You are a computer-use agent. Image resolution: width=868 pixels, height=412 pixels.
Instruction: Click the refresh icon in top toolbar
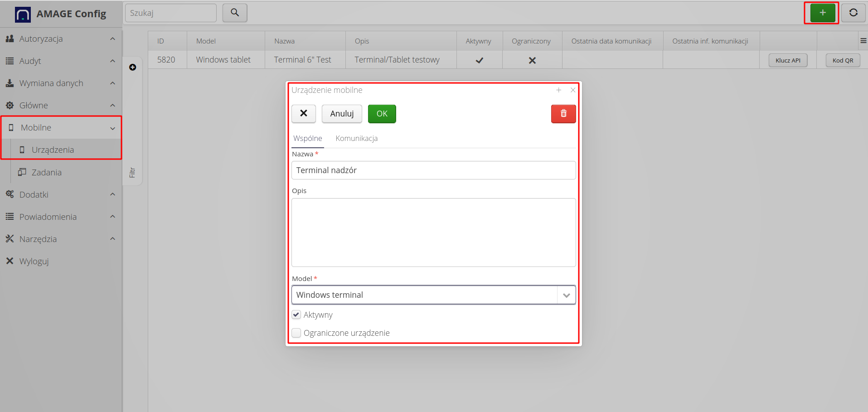[853, 13]
